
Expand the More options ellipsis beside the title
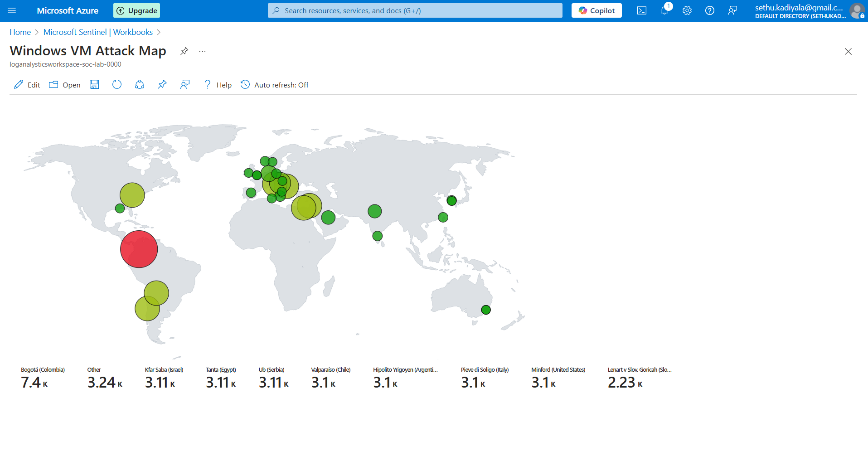202,51
